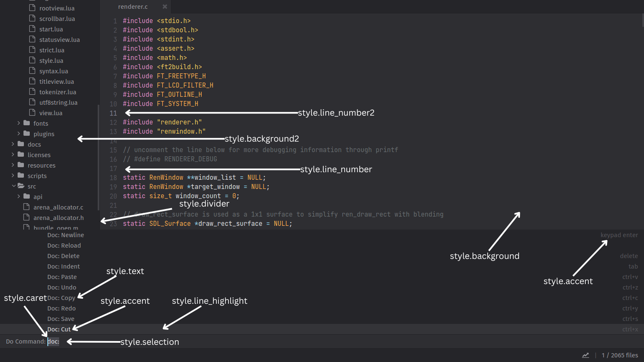Click the fonts folder icon

tap(27, 123)
